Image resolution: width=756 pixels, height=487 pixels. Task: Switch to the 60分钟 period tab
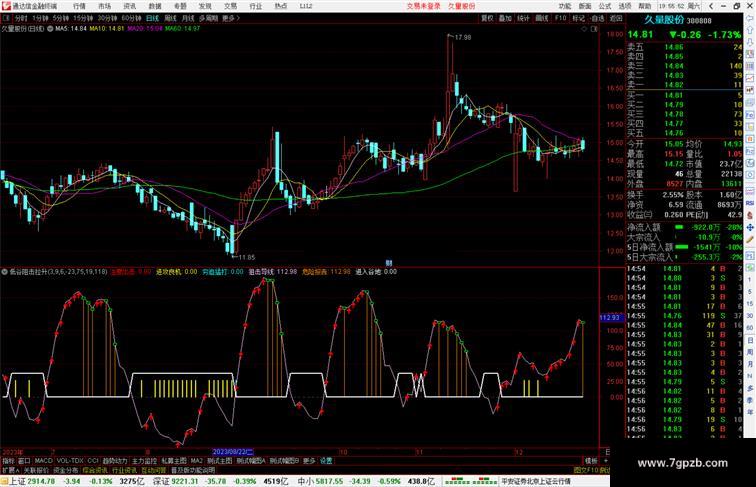pos(131,18)
